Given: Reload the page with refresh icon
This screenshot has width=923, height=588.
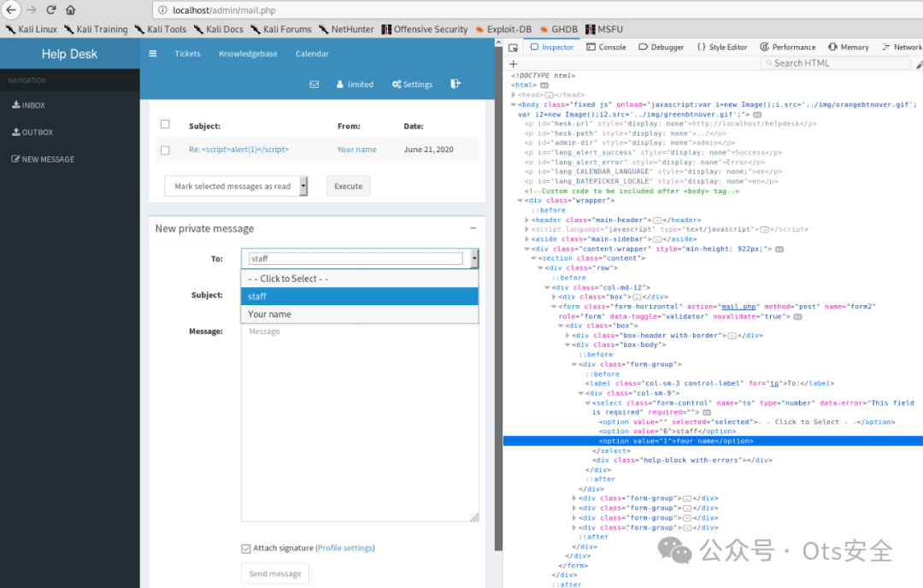Looking at the screenshot, I should (51, 10).
